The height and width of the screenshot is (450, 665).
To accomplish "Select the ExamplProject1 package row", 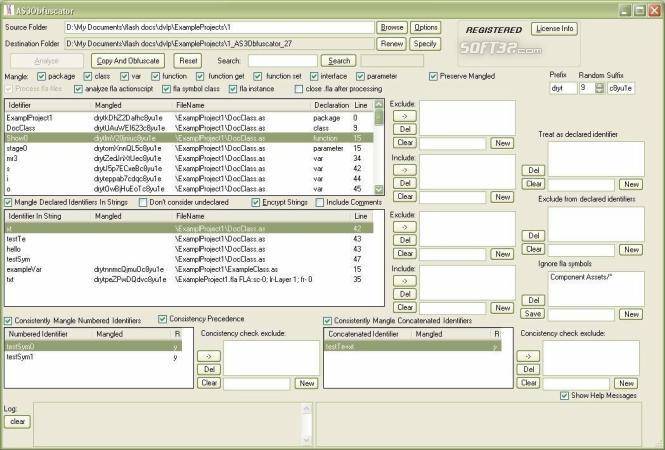I will (190, 118).
